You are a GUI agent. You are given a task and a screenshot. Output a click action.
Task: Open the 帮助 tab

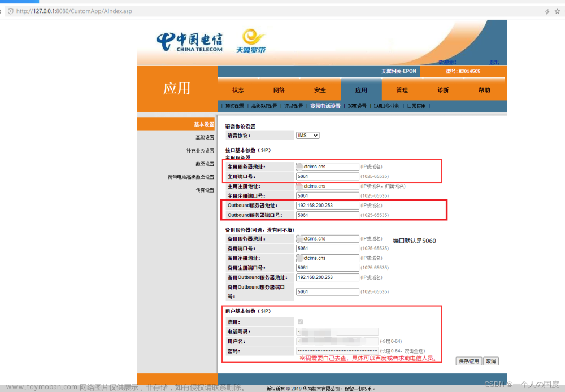(x=484, y=90)
